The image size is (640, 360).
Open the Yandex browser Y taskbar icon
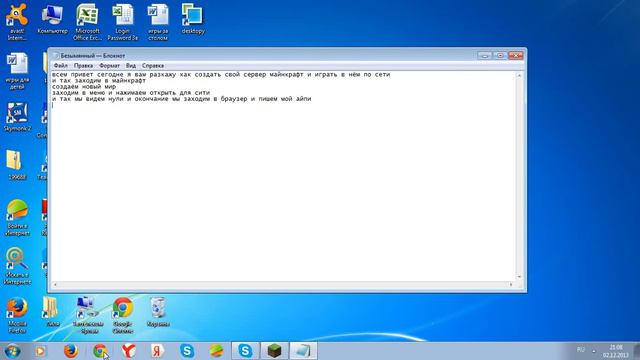tap(129, 351)
